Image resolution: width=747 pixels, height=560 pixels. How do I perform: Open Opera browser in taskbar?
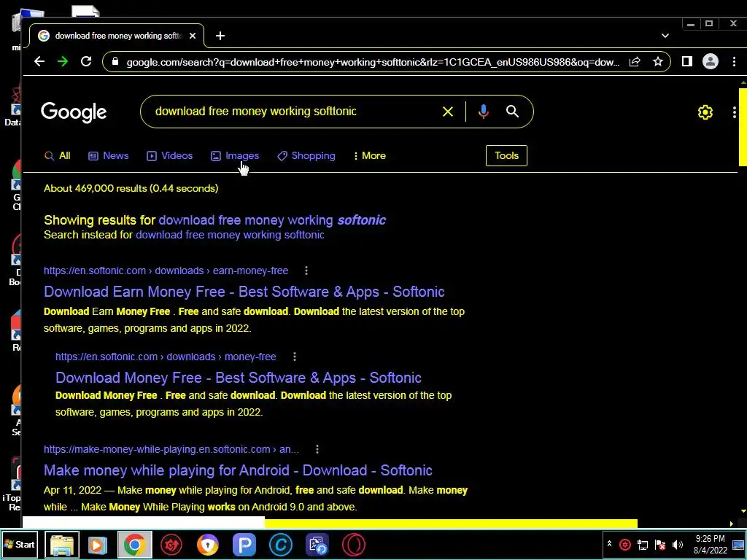click(x=354, y=545)
